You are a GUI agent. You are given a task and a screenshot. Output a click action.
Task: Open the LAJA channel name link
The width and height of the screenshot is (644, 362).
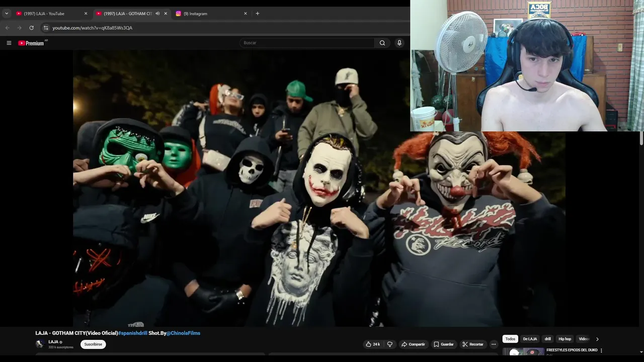pyautogui.click(x=53, y=342)
